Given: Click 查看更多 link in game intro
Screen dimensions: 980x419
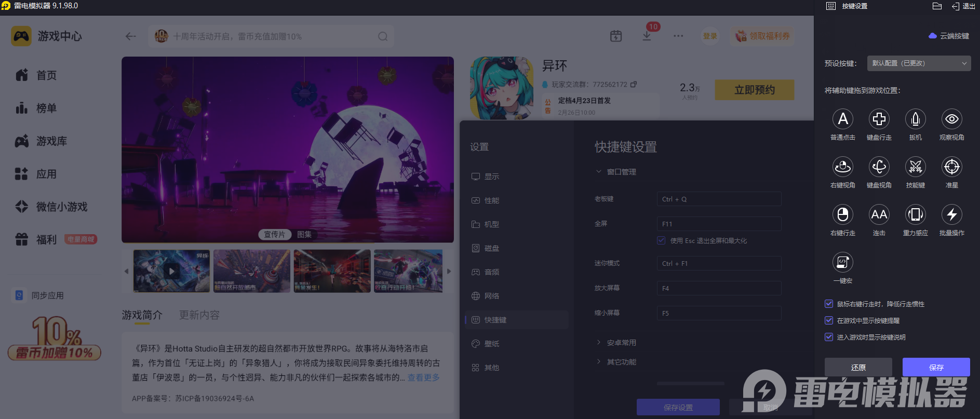Looking at the screenshot, I should 424,377.
